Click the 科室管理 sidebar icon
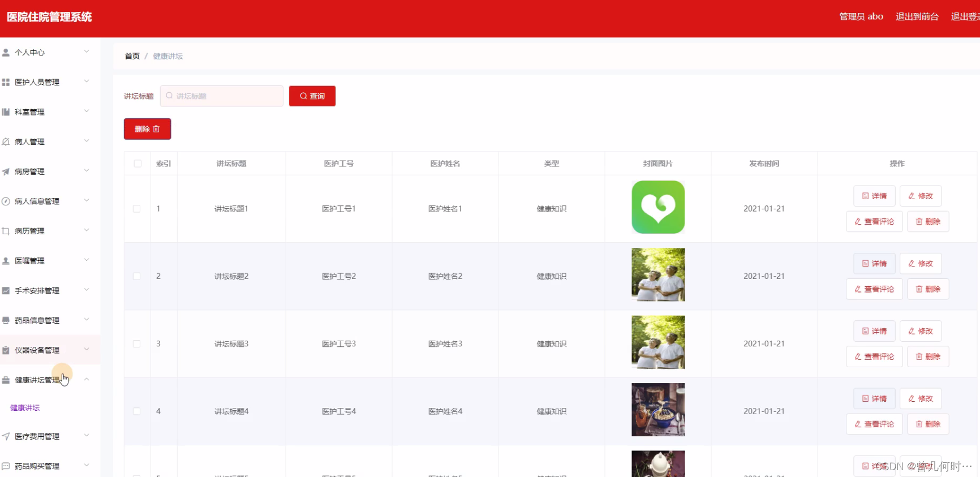Viewport: 980px width, 477px height. [6, 112]
